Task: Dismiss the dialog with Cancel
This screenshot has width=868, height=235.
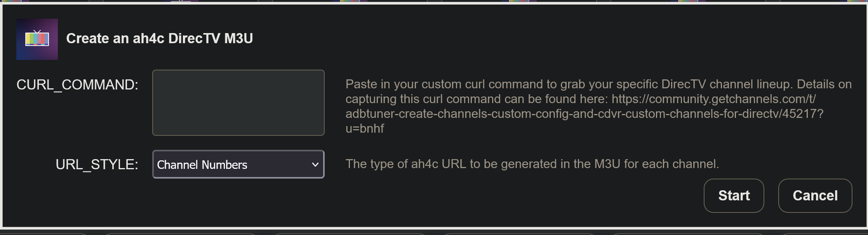Action: 815,196
